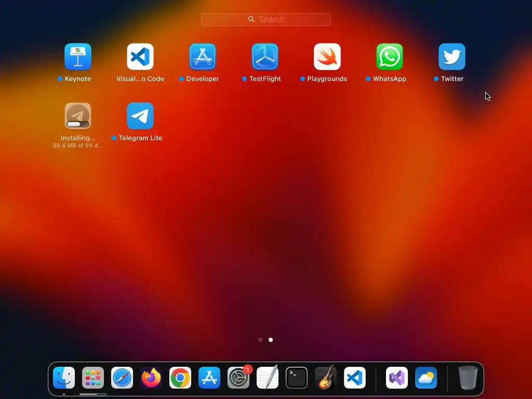Open Terminal from the Dock

[297, 378]
